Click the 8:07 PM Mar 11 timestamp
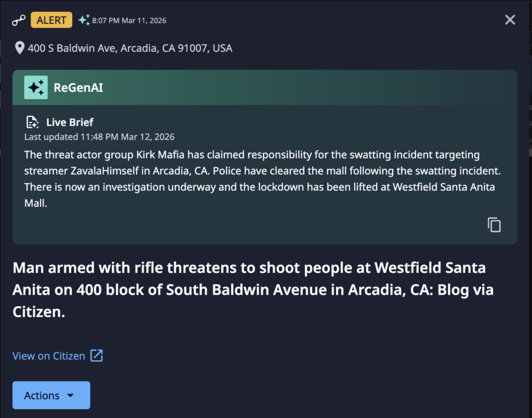This screenshot has width=532, height=418. click(129, 21)
